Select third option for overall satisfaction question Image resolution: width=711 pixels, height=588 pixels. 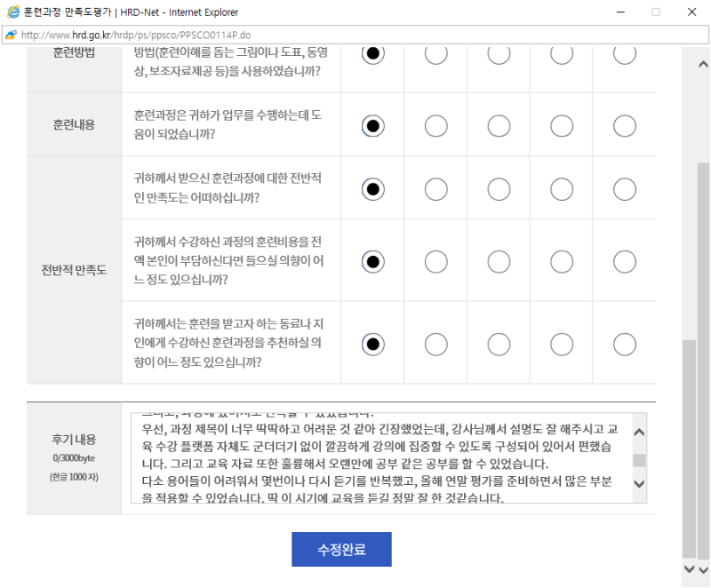[x=499, y=189]
